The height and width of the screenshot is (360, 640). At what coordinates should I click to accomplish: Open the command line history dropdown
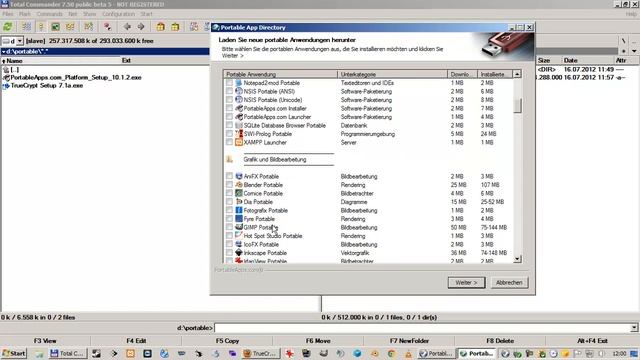[x=634, y=328]
